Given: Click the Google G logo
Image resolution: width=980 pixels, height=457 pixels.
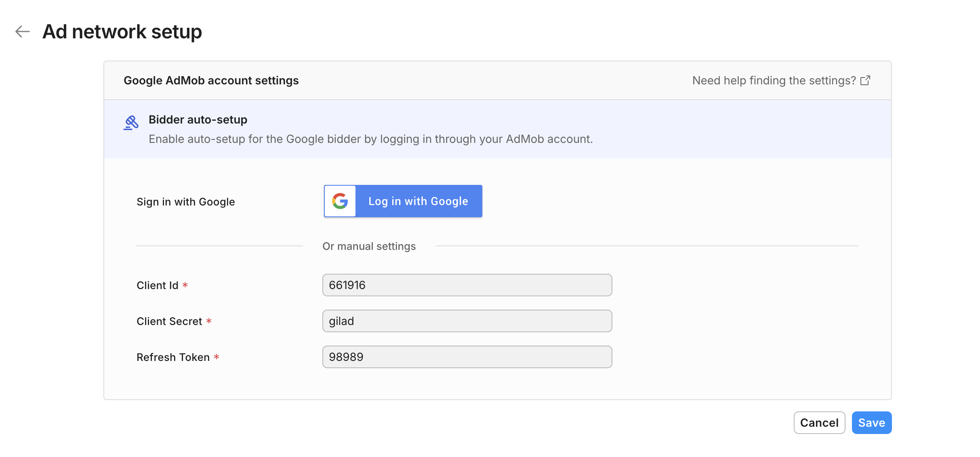Looking at the screenshot, I should coord(340,201).
